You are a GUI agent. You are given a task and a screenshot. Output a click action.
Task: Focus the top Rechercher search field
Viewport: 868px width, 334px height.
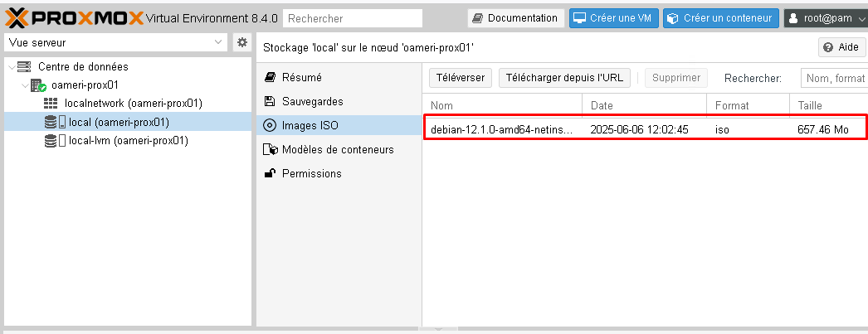point(353,18)
